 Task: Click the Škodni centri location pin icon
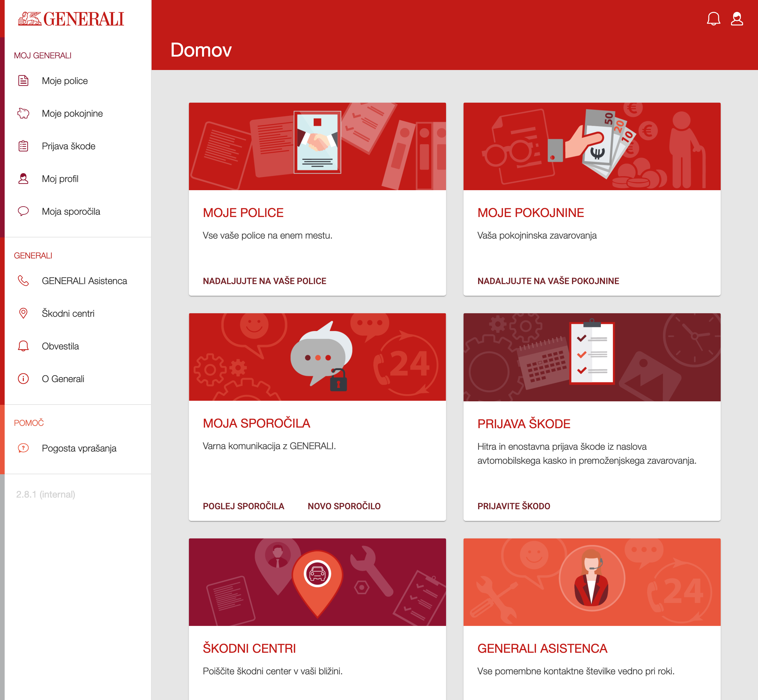[x=24, y=313]
